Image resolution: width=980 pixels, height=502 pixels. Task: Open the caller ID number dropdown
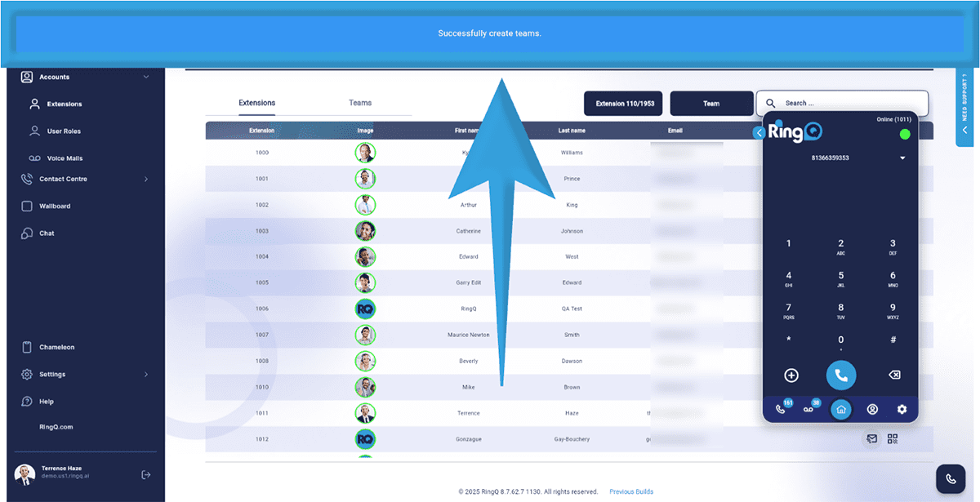coord(902,158)
